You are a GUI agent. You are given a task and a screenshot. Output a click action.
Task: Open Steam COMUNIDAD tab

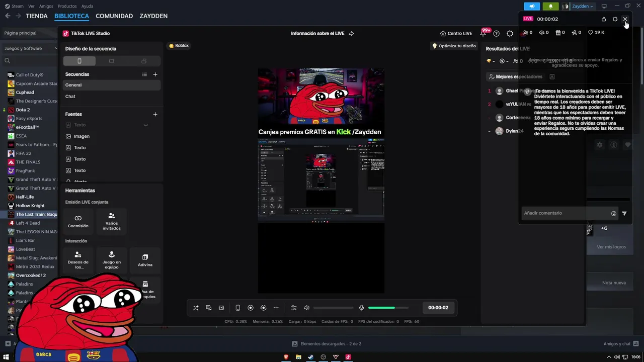tap(114, 16)
